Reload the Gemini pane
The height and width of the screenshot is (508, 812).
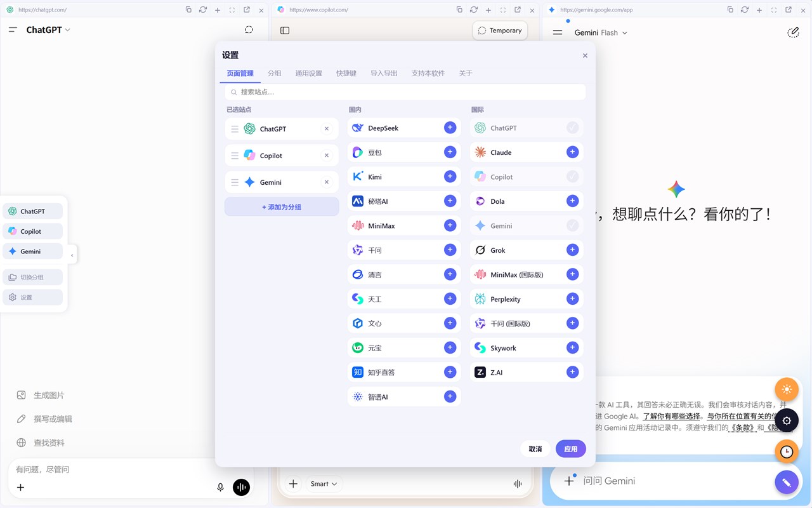point(745,10)
